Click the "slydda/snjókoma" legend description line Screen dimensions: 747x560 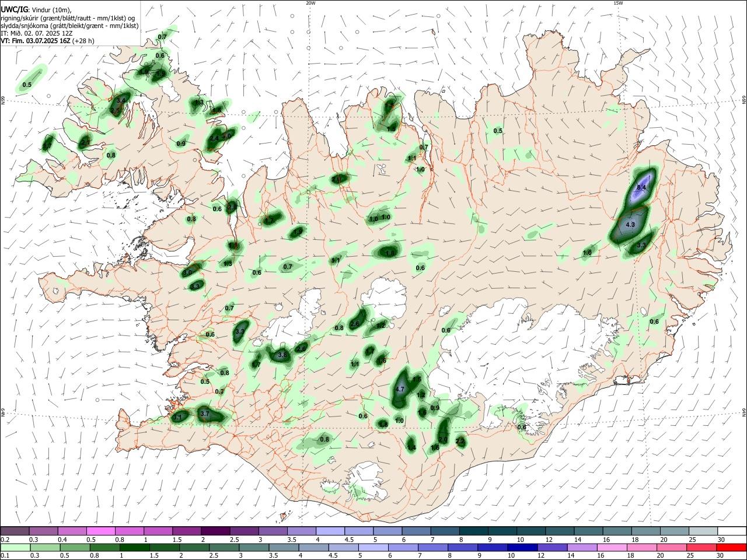click(69, 26)
